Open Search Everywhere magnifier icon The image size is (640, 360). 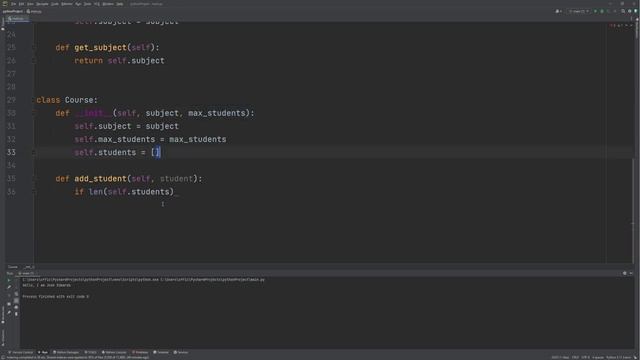tap(623, 11)
